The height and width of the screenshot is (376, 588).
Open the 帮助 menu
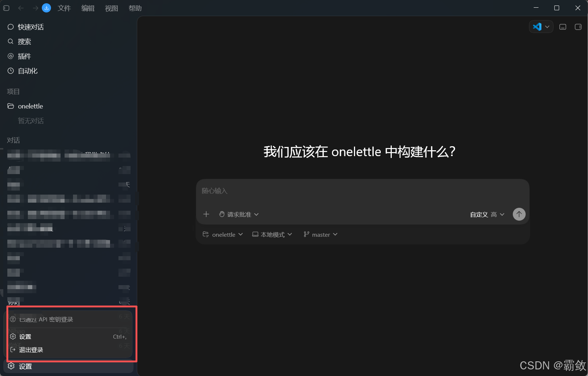point(135,8)
